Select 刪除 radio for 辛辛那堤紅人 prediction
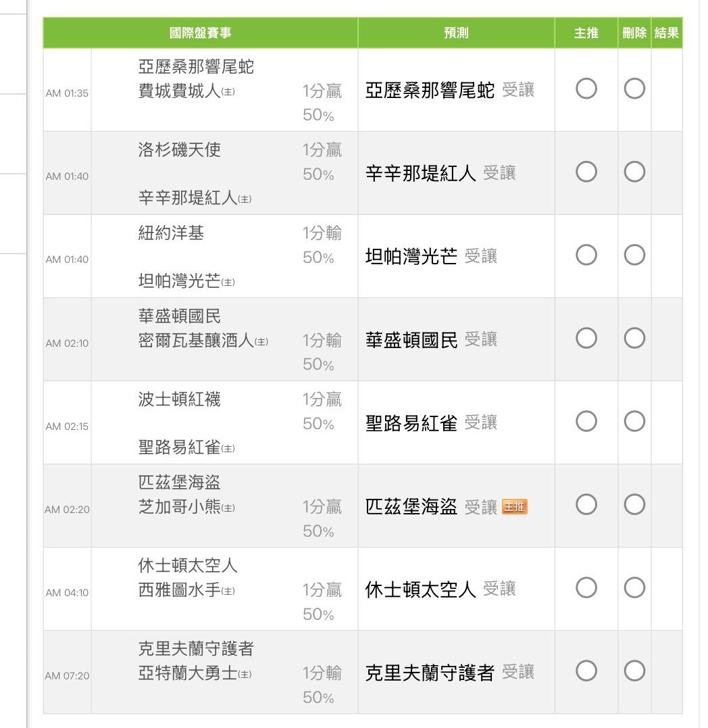Viewport: 708px width, 728px height. point(634,173)
